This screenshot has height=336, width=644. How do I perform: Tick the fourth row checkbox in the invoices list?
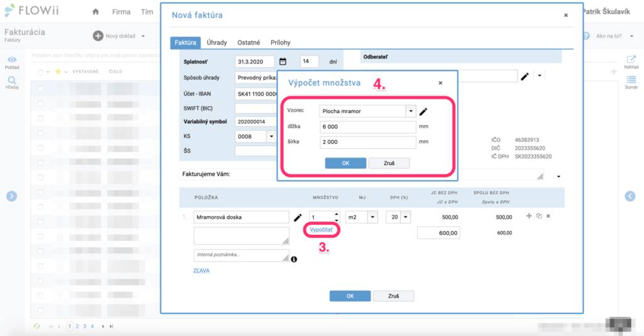(x=40, y=133)
